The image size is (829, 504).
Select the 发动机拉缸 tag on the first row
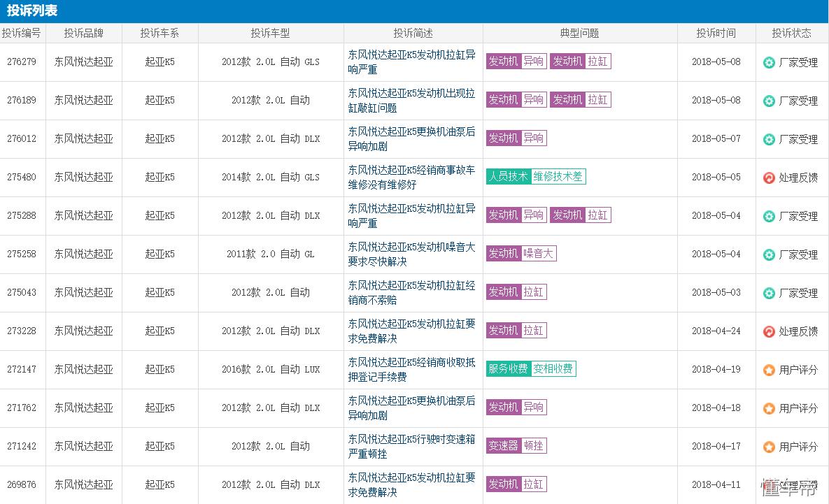pos(581,62)
